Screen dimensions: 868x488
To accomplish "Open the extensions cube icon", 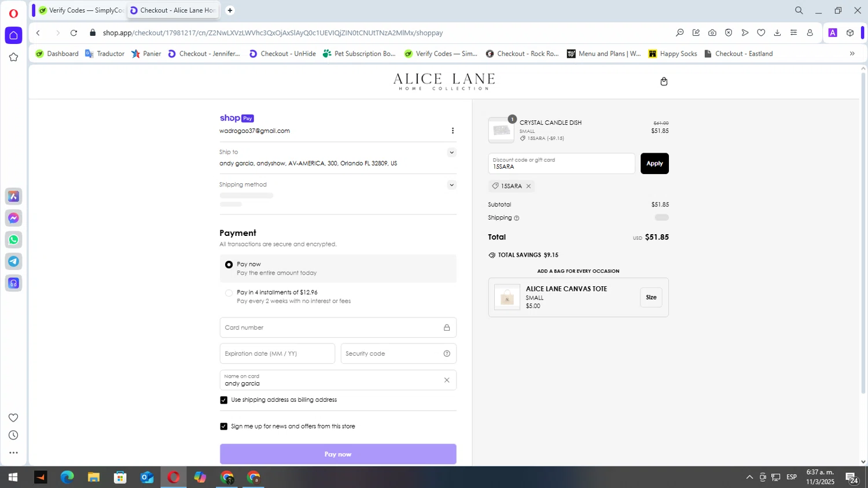I will (850, 33).
